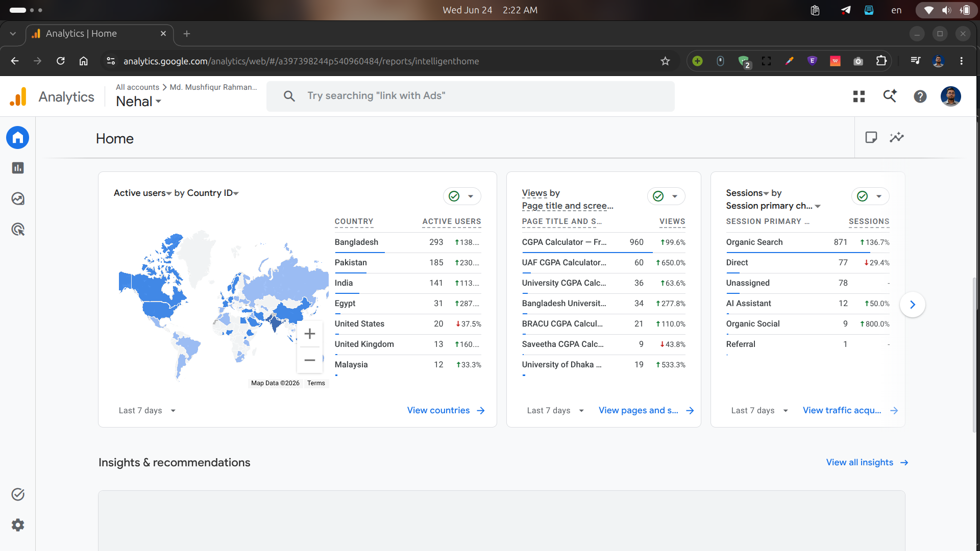980x551 pixels.
Task: Open the status dropdown on Sessions card
Action: click(870, 196)
